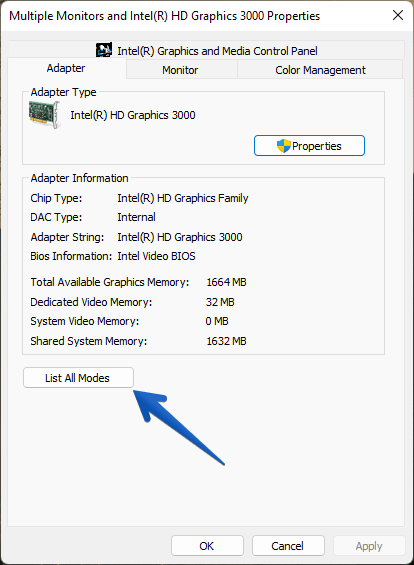Close the properties dialog window
The image size is (414, 565).
[x=398, y=15]
